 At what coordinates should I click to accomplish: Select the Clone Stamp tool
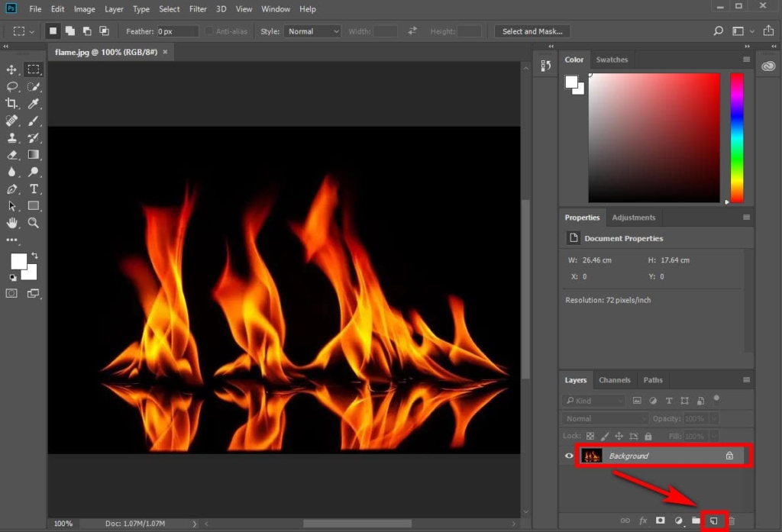(x=11, y=137)
